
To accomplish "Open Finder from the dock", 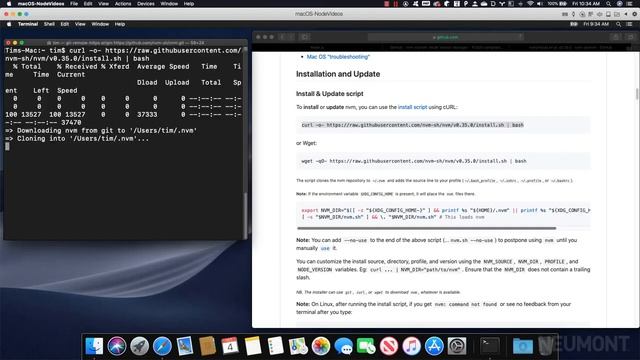I will [x=94, y=346].
